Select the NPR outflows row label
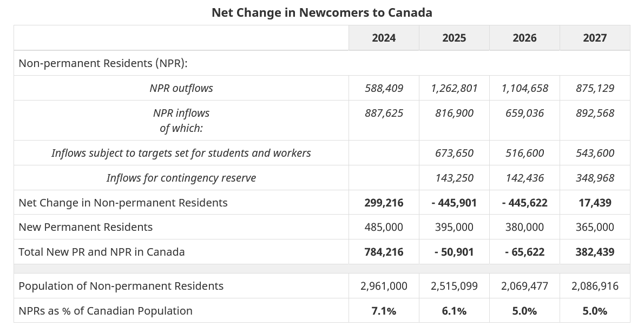 click(x=181, y=88)
